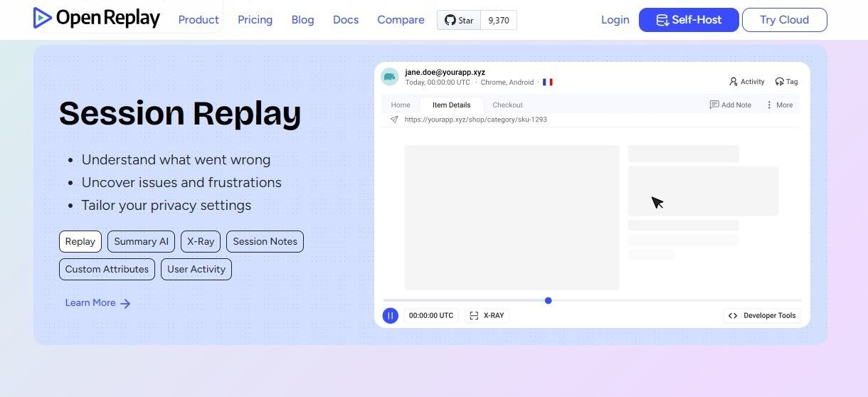Click the timeline progress handle

click(x=548, y=300)
